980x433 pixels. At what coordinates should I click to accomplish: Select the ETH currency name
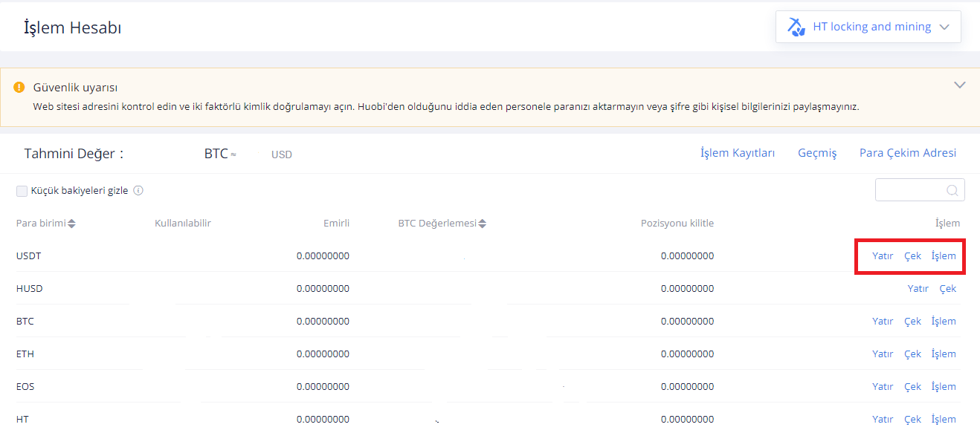click(x=25, y=354)
